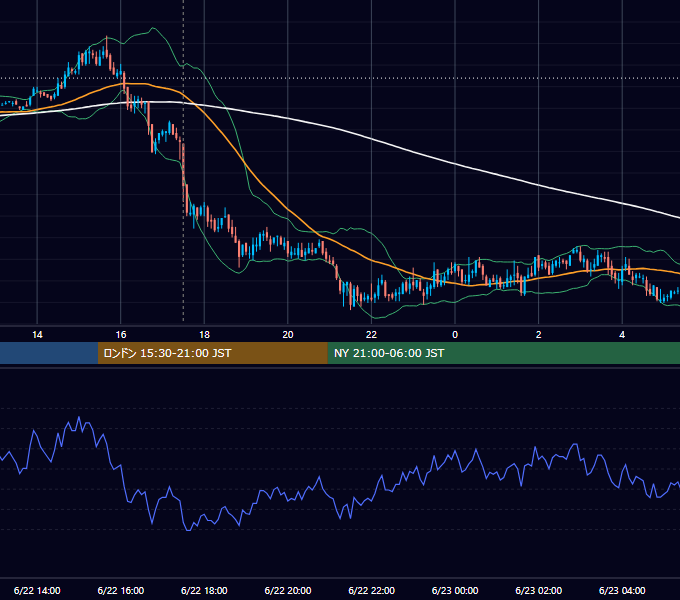This screenshot has height=600, width=680.
Task: Click the NY 21:00-06:00 JST session bar
Action: coord(503,353)
